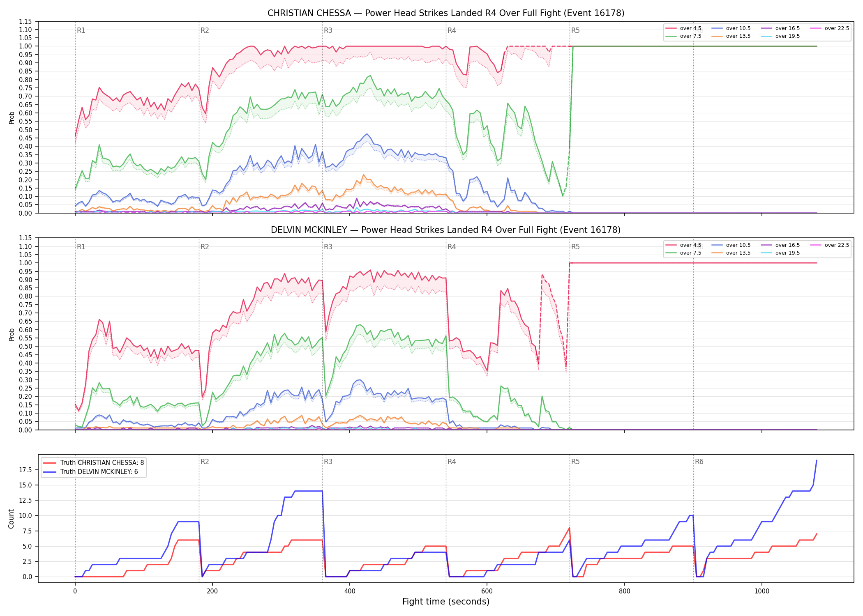This screenshot has width=863, height=616.
Task: Click the R4 round marker in Chessa chart
Action: pyautogui.click(x=452, y=30)
